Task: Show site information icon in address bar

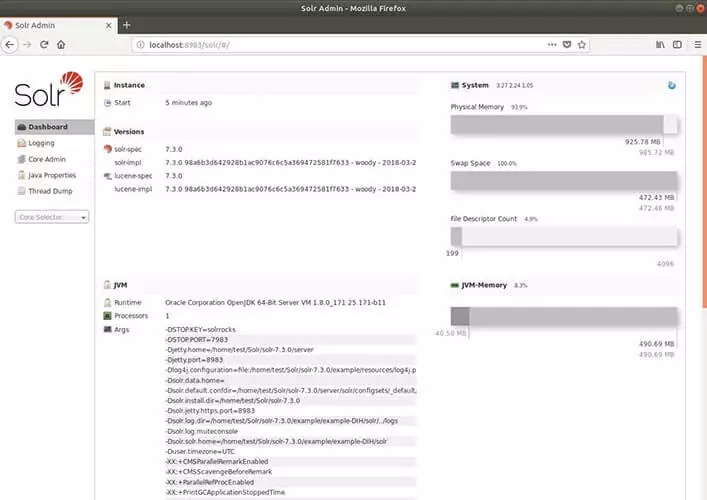Action: pos(140,45)
